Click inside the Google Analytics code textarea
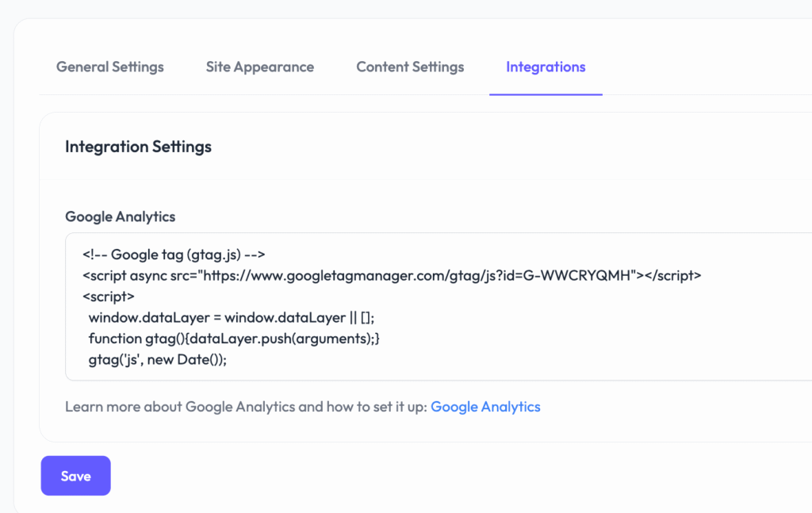Screen dimensions: 812x513 tap(439, 307)
